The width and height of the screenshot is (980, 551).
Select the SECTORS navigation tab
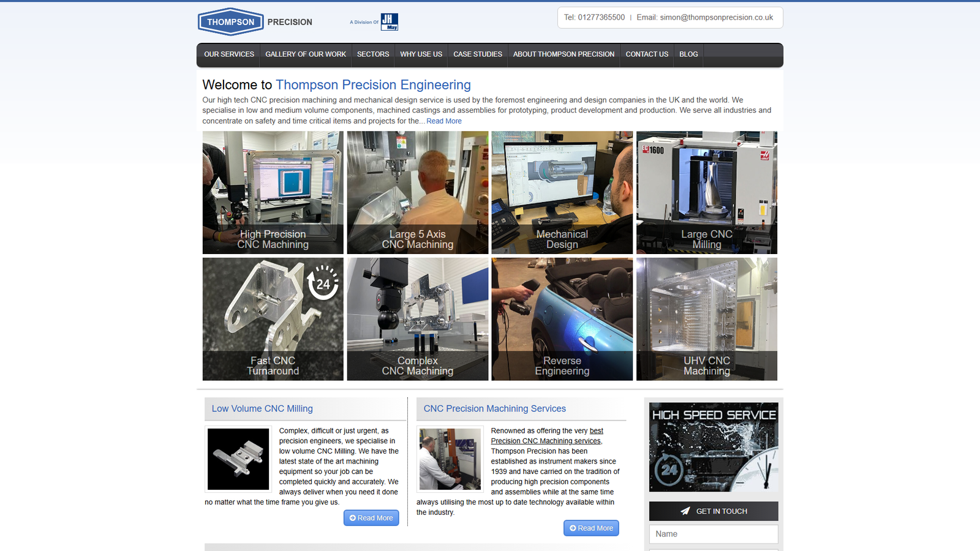pos(373,54)
